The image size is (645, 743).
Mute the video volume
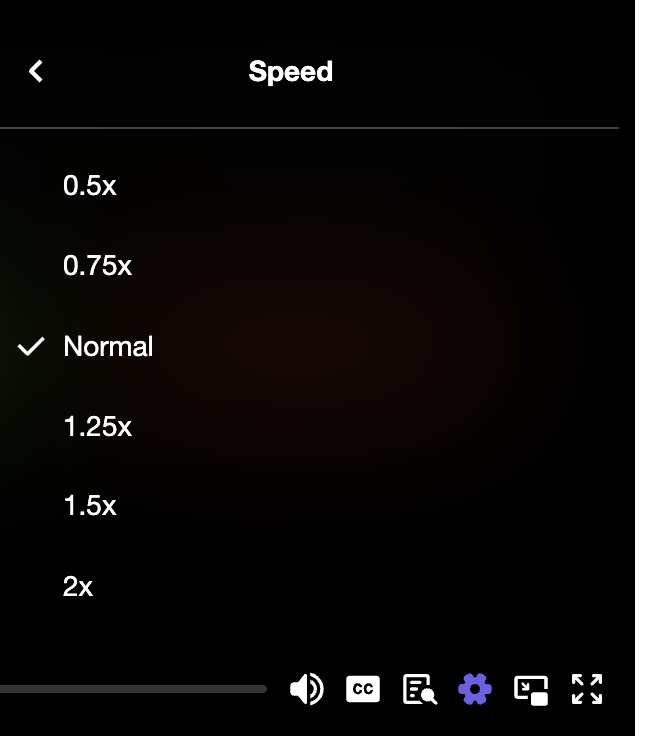pos(306,689)
